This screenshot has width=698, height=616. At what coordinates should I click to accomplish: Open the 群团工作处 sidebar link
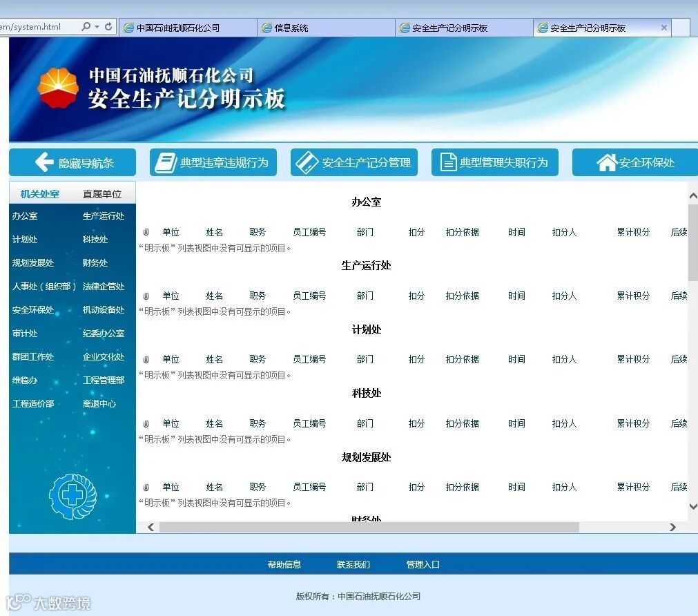coord(33,357)
